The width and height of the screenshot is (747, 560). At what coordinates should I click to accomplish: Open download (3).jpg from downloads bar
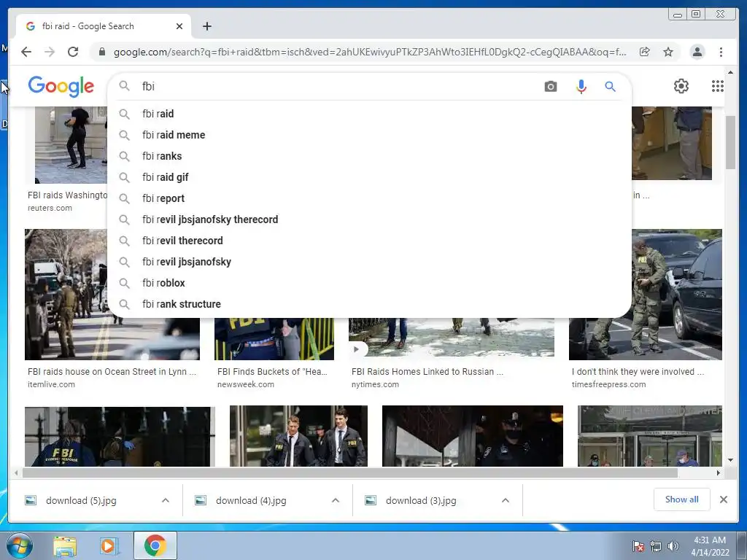click(x=421, y=500)
